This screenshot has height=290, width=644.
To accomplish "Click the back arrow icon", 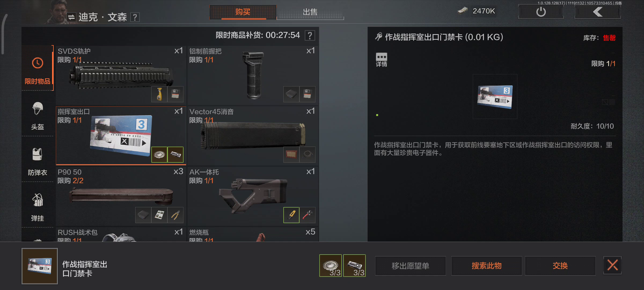I will [x=598, y=12].
